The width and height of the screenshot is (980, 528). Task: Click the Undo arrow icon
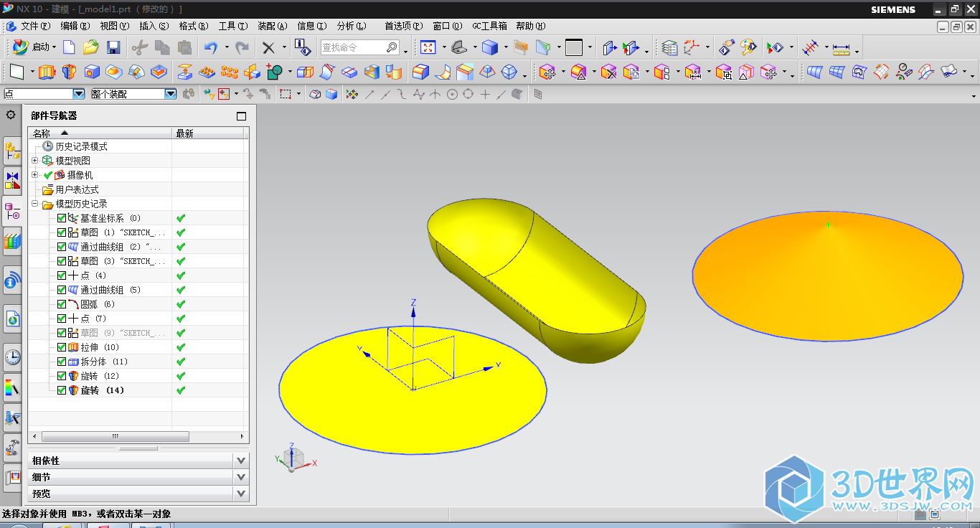pyautogui.click(x=210, y=47)
